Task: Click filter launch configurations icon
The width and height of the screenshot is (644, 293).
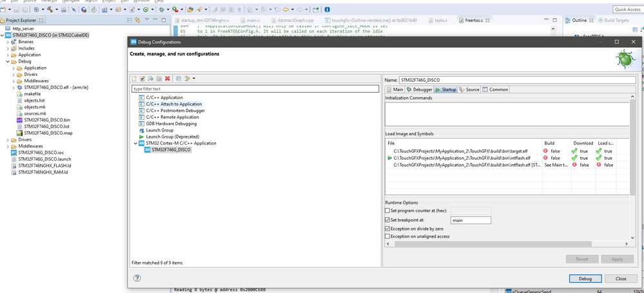Action: coord(187,79)
